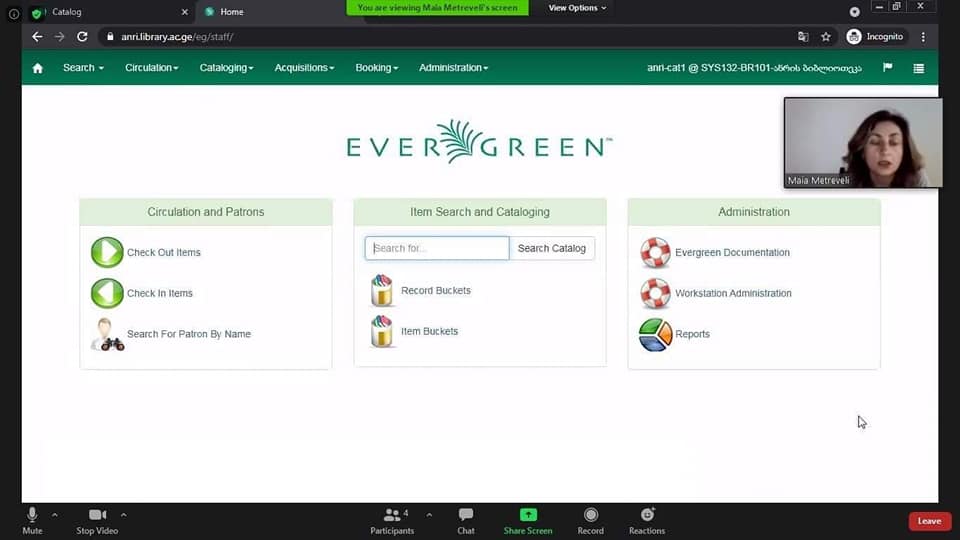Open the hamburger list menu in navbar
The height and width of the screenshot is (540, 960).
click(x=918, y=68)
